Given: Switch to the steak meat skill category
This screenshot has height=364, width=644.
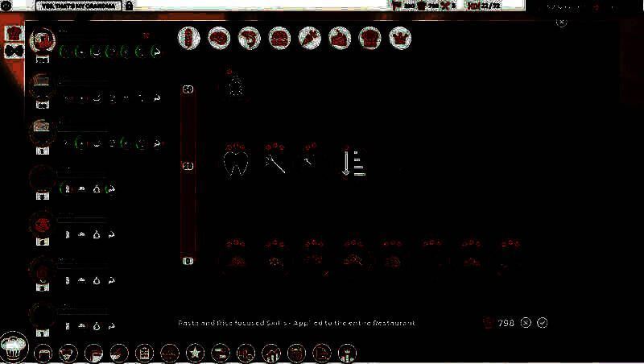Looking at the screenshot, I should 218,37.
